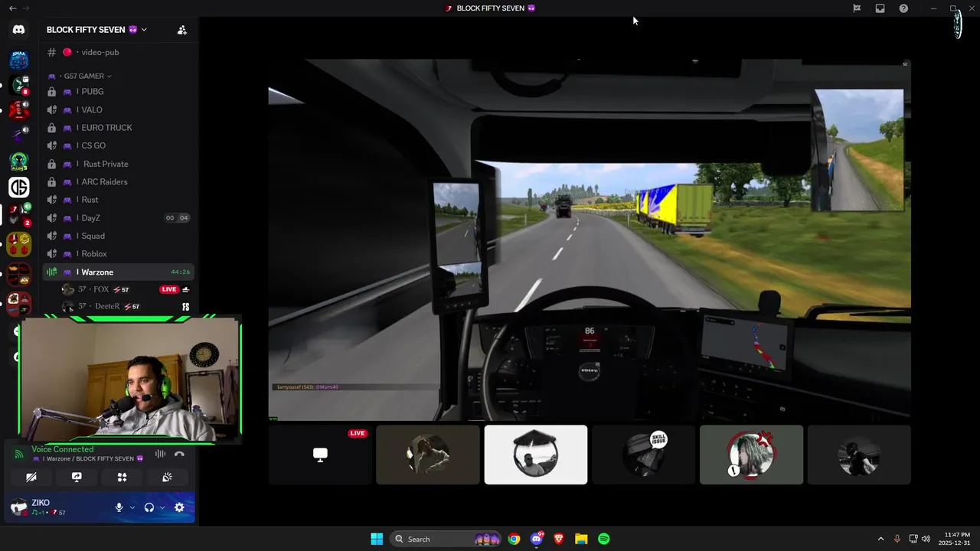Select the last participant tile on the row
This screenshot has width=980, height=551.
coord(859,455)
